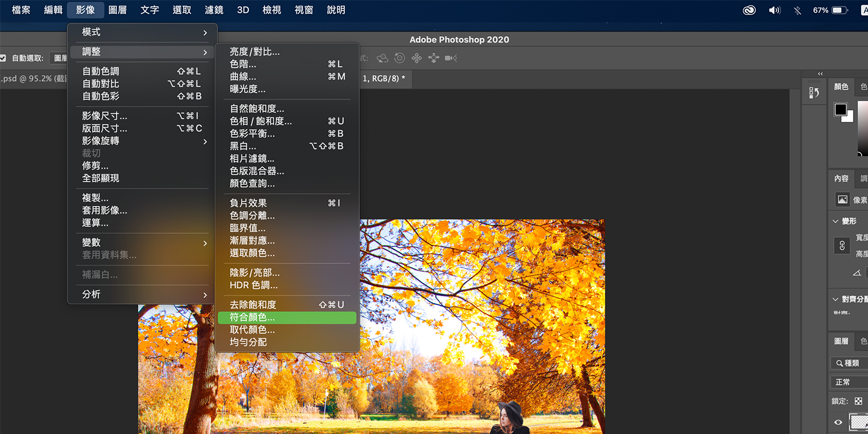
Task: Open the 圖層 menu
Action: click(x=117, y=10)
